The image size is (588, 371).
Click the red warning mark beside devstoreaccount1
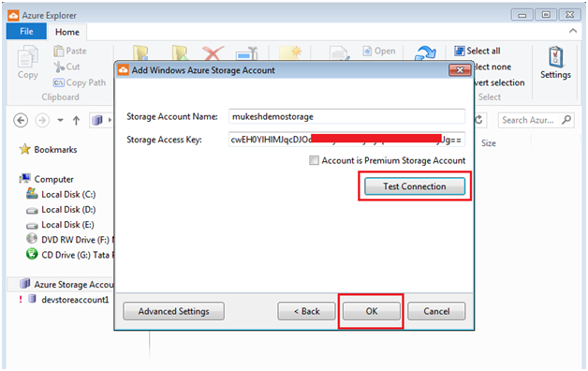[x=21, y=300]
